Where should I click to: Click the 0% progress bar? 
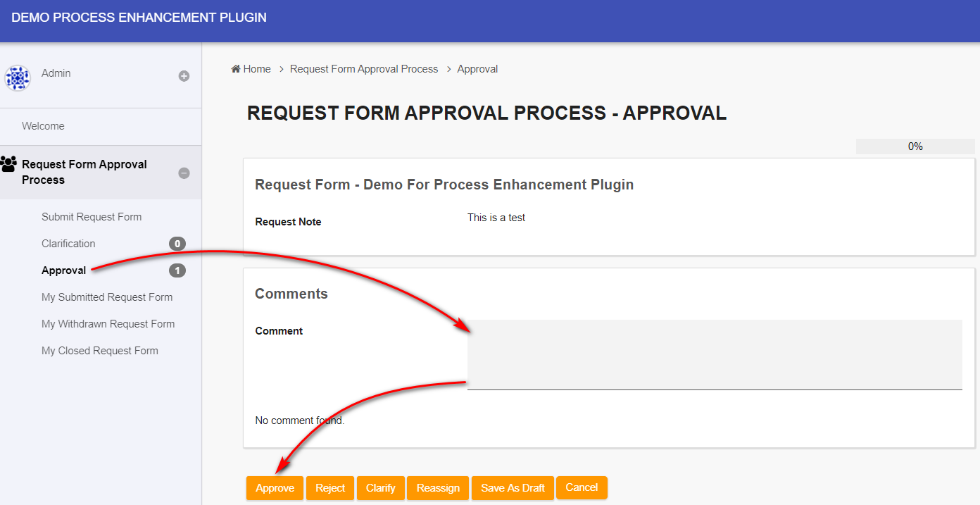pyautogui.click(x=915, y=146)
